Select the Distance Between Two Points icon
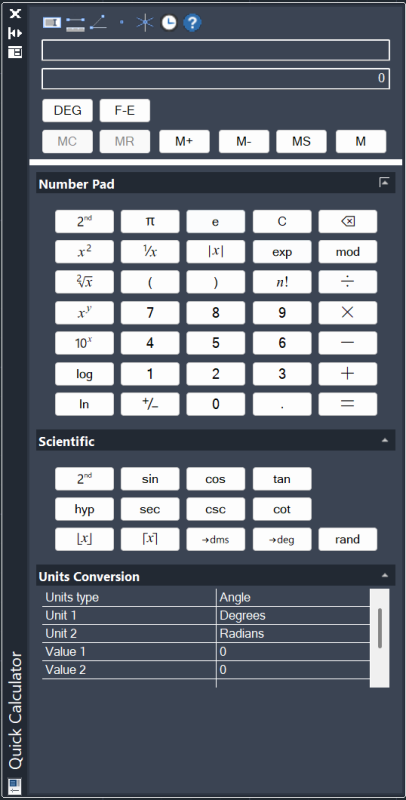 pyautogui.click(x=75, y=22)
